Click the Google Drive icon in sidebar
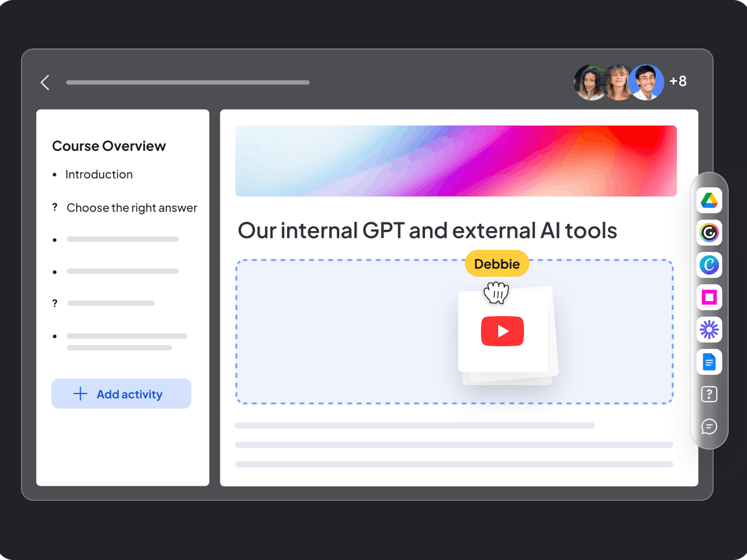 point(709,200)
